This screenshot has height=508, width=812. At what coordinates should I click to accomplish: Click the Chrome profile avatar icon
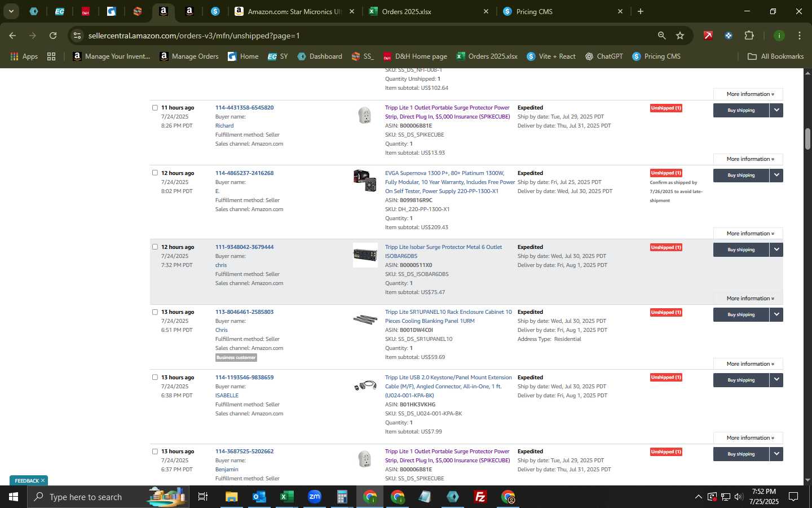point(779,36)
